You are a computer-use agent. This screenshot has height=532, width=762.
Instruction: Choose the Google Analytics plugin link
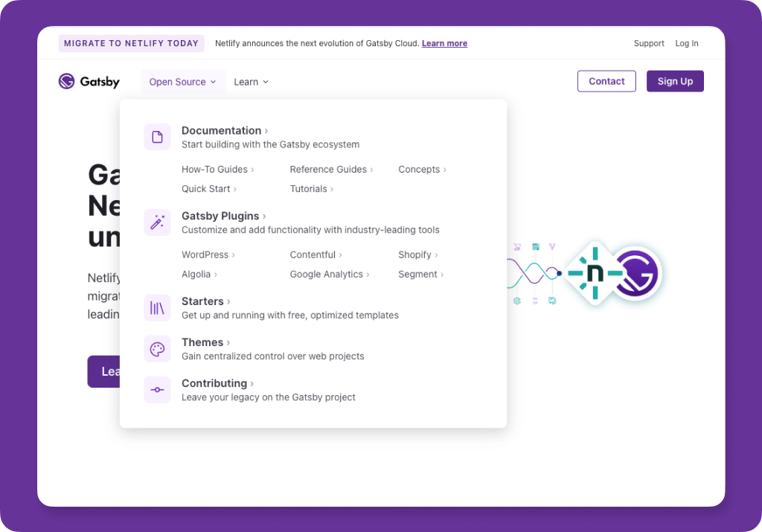[x=329, y=274]
